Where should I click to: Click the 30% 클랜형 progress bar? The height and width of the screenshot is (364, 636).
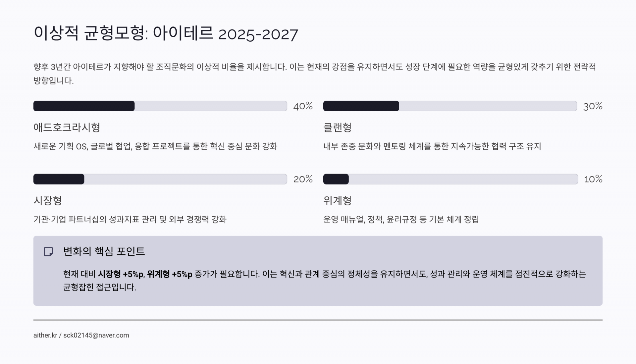pyautogui.click(x=450, y=106)
